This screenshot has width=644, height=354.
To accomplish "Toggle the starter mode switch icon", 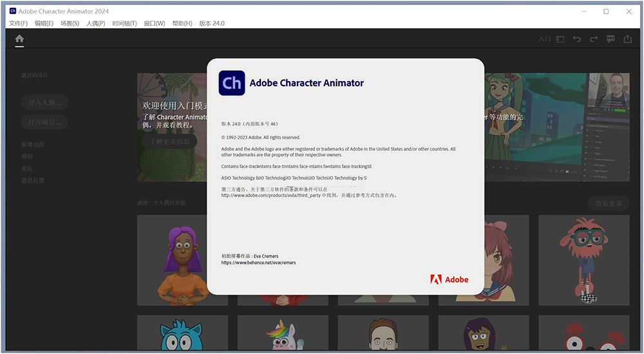I will point(560,39).
